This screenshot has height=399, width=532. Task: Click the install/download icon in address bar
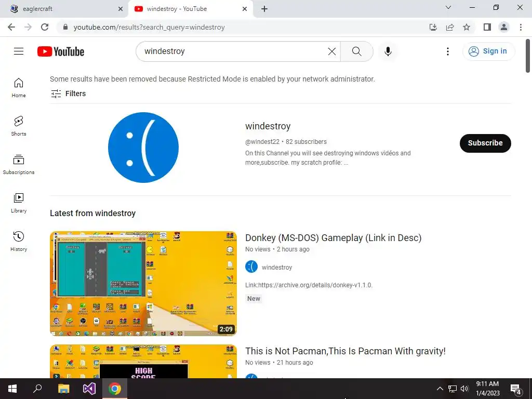pos(433,27)
